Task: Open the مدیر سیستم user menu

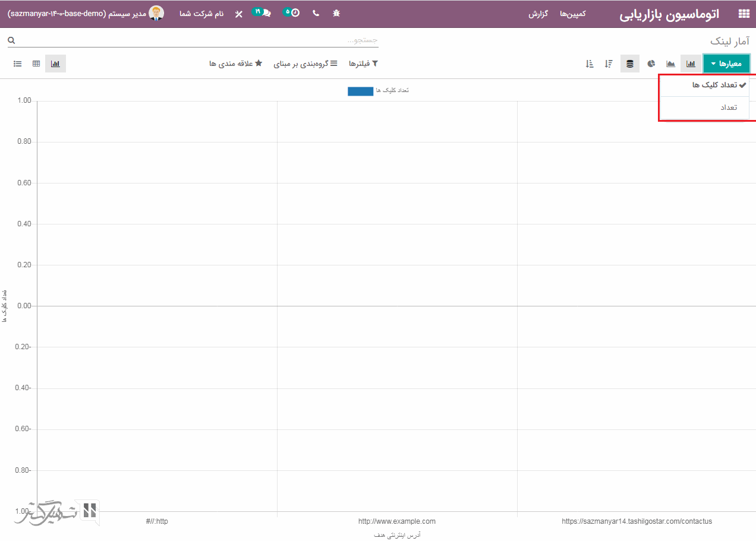Action: [86, 13]
